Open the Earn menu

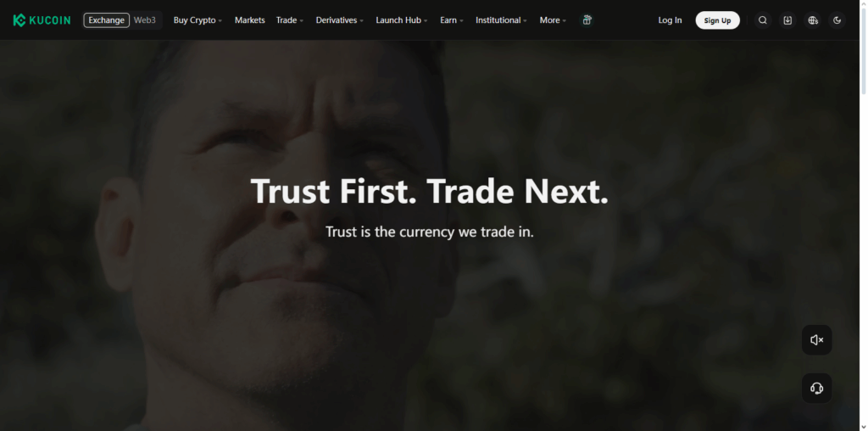(x=452, y=20)
